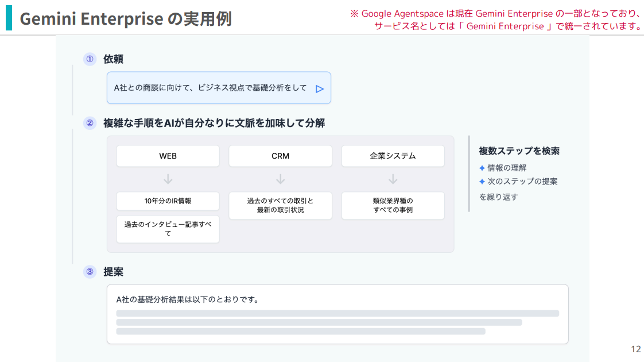This screenshot has width=644, height=362.
Task: Select the circled ② number badge
Action: click(x=90, y=122)
